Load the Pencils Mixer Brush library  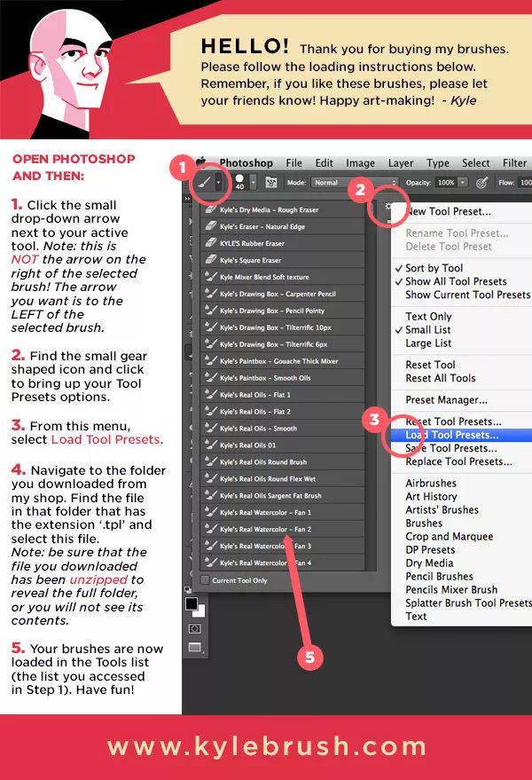pos(461,590)
